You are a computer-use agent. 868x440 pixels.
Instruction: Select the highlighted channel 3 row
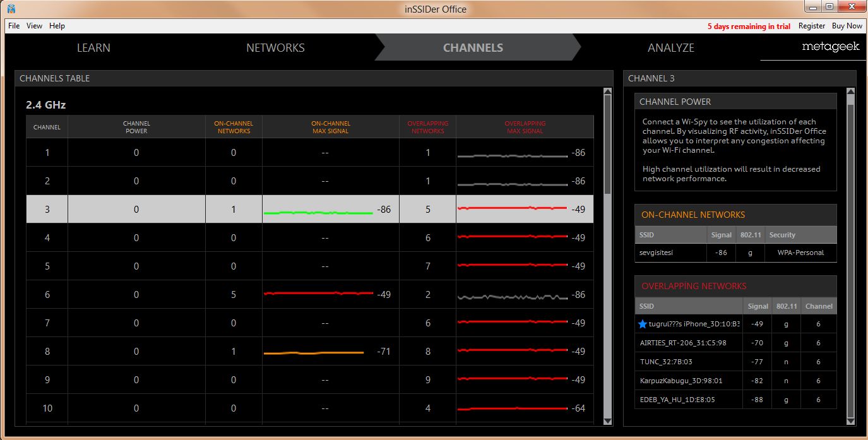click(x=310, y=209)
